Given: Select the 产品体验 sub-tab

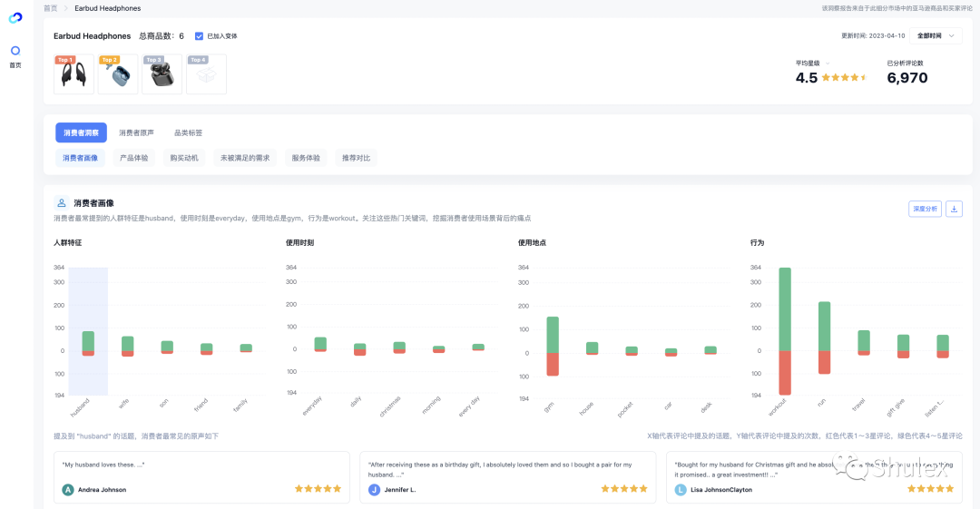Looking at the screenshot, I should coord(133,158).
